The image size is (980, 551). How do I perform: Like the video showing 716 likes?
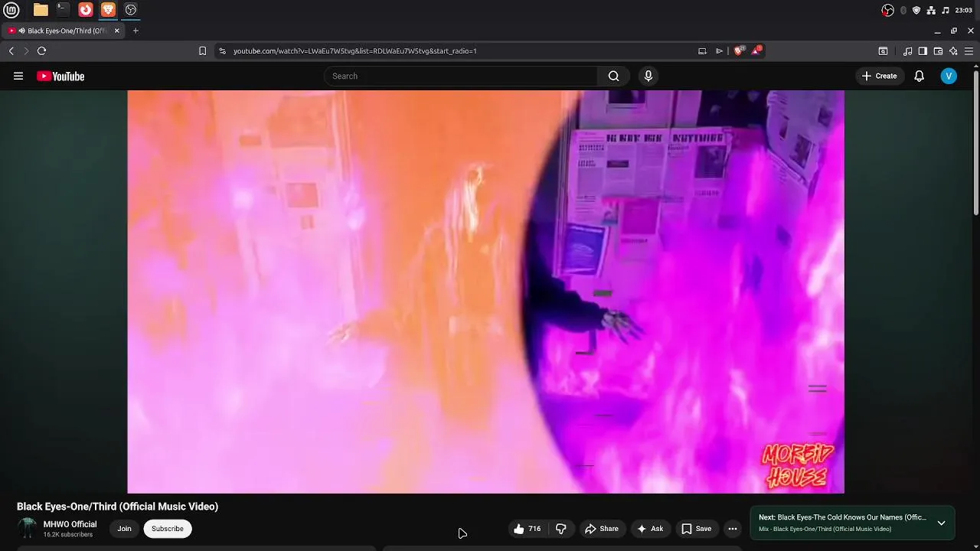coord(528,529)
